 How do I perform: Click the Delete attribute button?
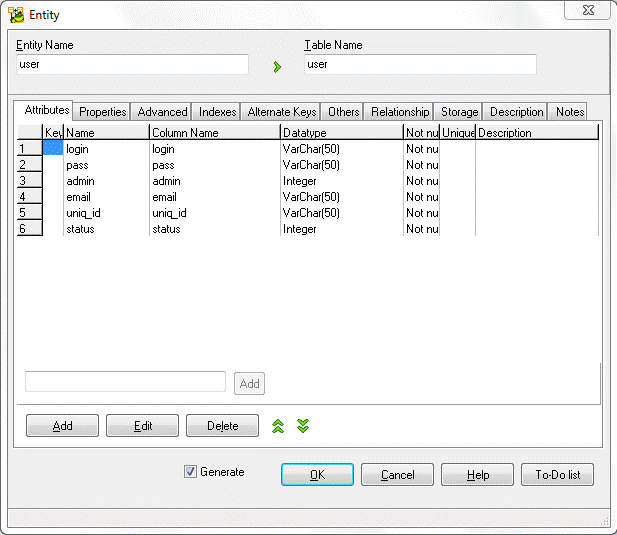(222, 426)
